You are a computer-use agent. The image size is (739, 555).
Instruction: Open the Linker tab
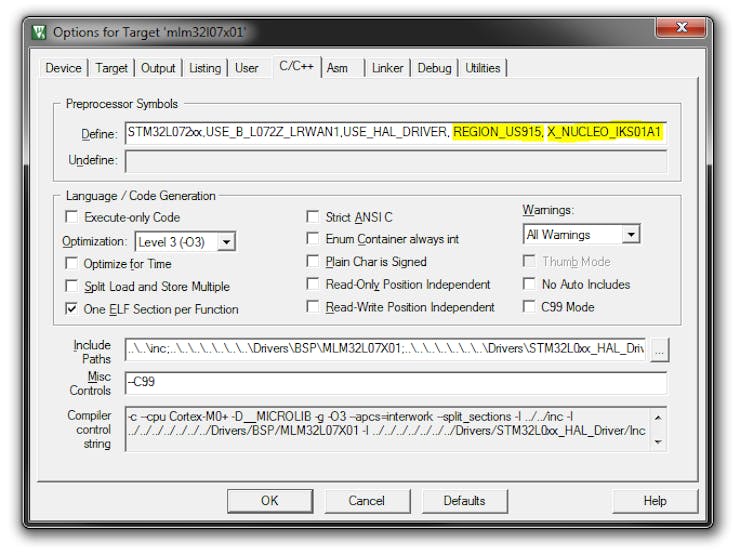pyautogui.click(x=387, y=68)
